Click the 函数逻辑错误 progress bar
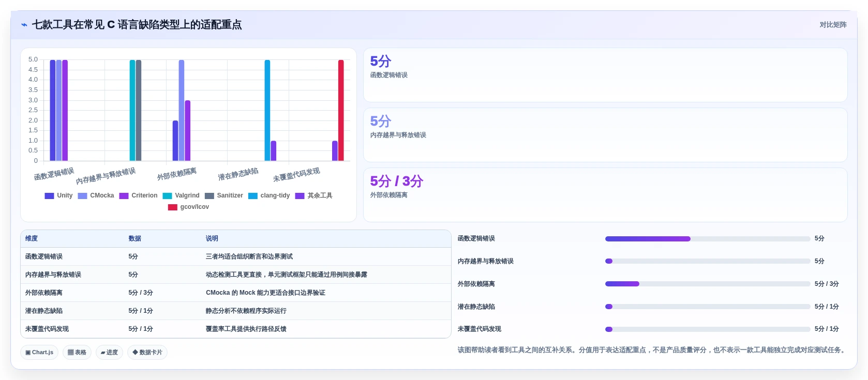Screen dimensions: 868x380 tap(708, 239)
